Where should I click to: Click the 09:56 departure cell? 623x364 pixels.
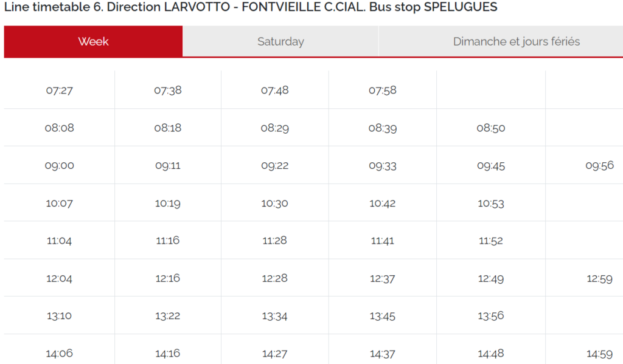(x=599, y=165)
